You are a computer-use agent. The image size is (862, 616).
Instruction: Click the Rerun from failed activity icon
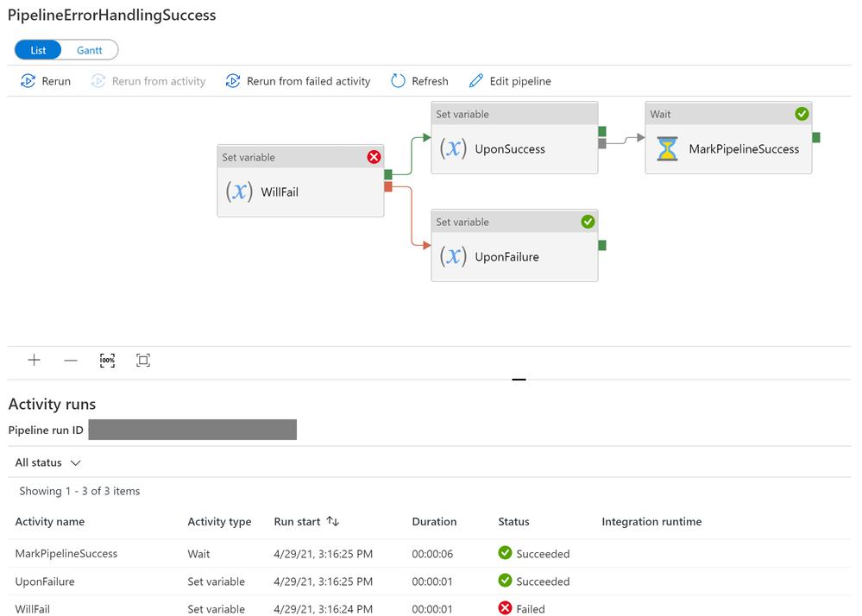click(x=233, y=81)
